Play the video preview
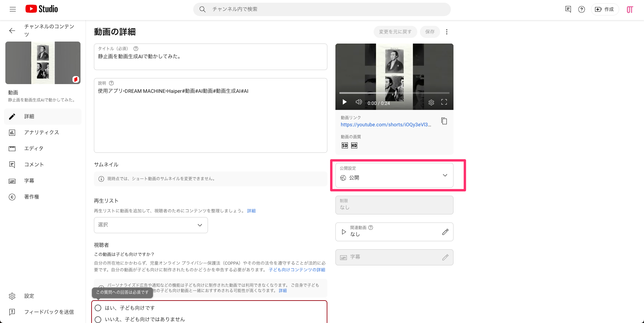 tap(344, 102)
